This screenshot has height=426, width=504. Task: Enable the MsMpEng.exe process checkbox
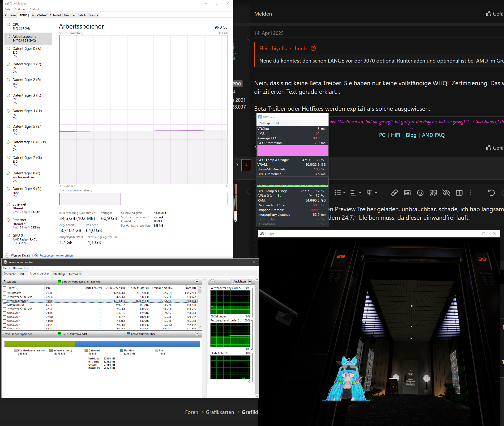pyautogui.click(x=4, y=305)
